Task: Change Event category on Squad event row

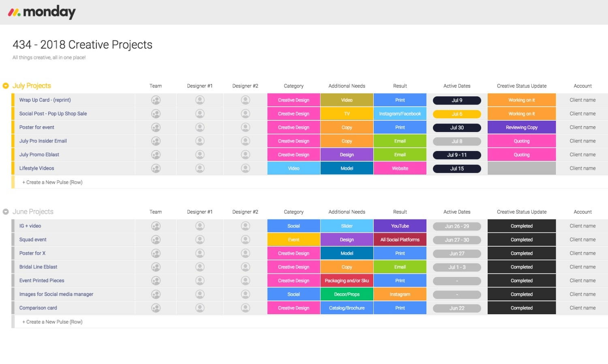Action: coord(293,240)
